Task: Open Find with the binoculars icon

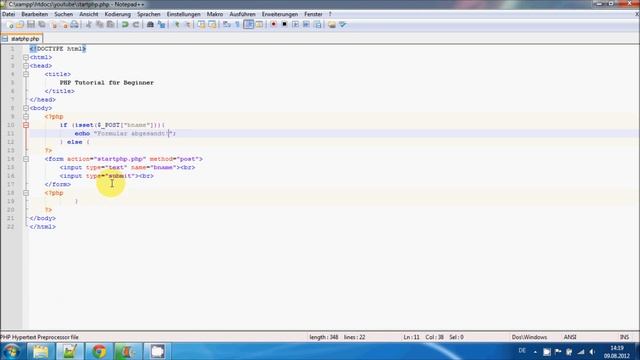Action: [150, 24]
